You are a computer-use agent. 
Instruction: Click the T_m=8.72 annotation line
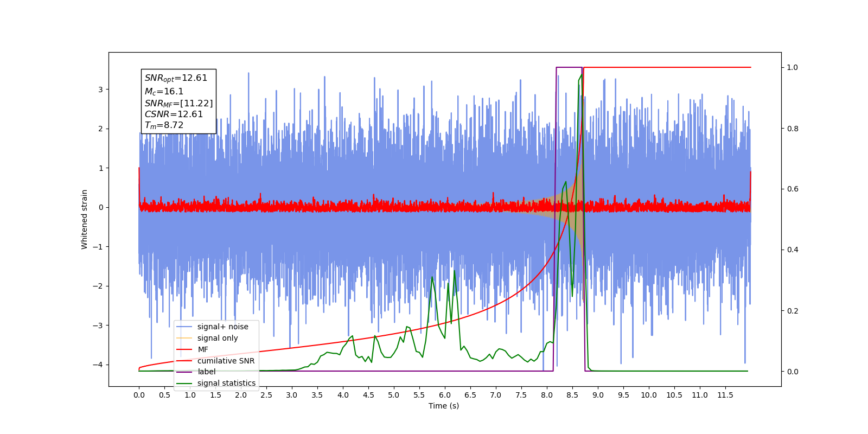click(x=164, y=125)
